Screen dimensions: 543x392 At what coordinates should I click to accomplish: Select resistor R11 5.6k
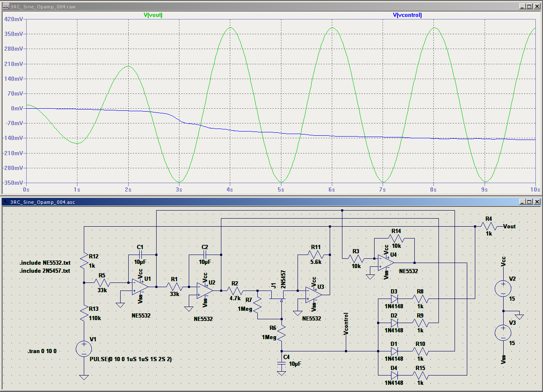[315, 255]
